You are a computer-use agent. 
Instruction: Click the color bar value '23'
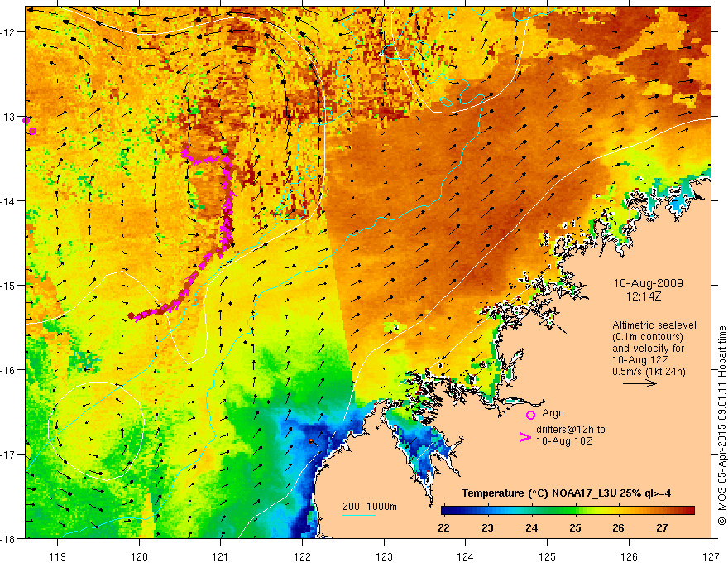pos(487,527)
